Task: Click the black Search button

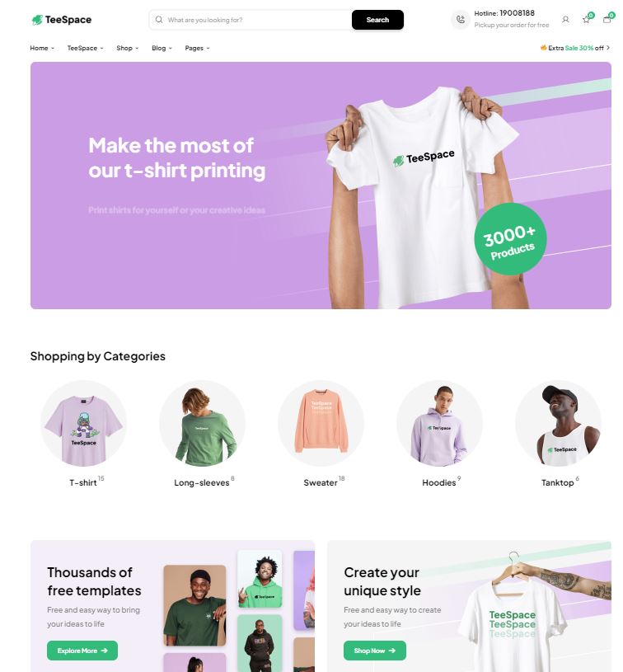Action: click(377, 20)
